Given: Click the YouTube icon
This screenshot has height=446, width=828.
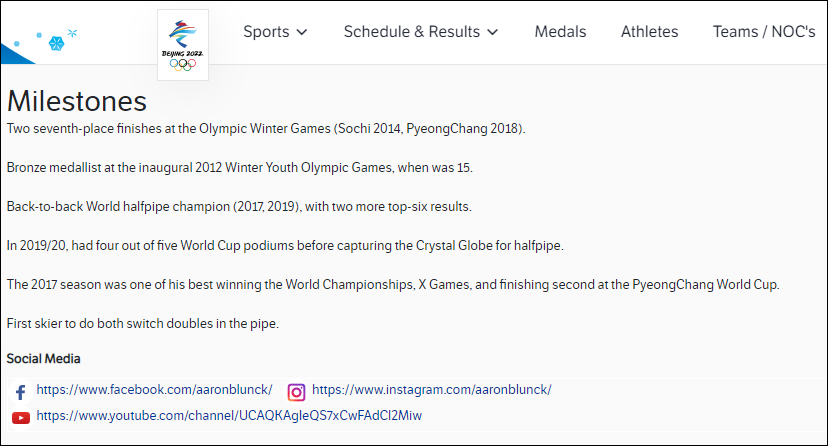Looking at the screenshot, I should pyautogui.click(x=20, y=417).
